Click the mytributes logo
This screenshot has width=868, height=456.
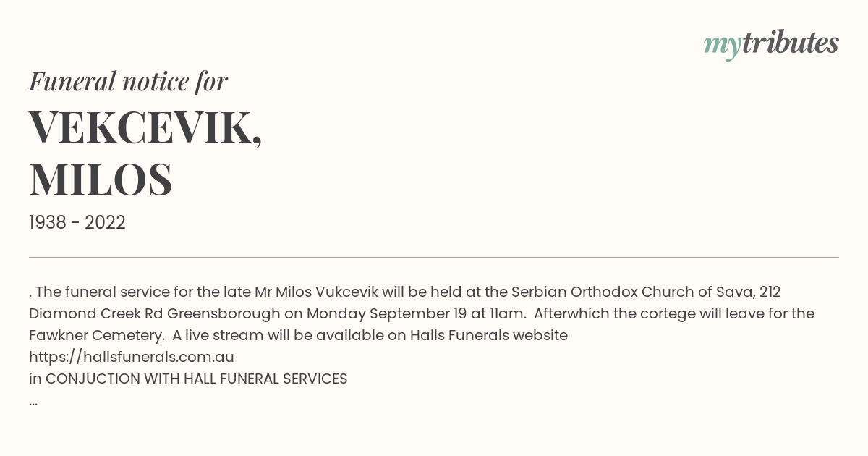[771, 44]
